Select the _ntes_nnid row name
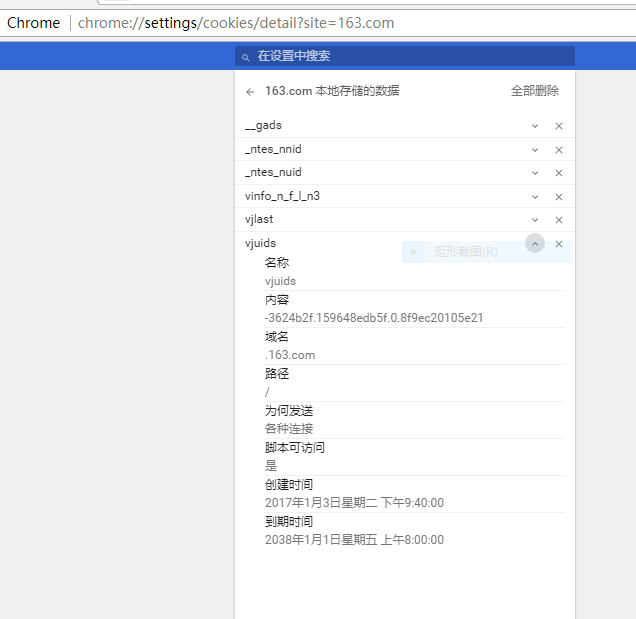636x619 pixels. coord(273,149)
